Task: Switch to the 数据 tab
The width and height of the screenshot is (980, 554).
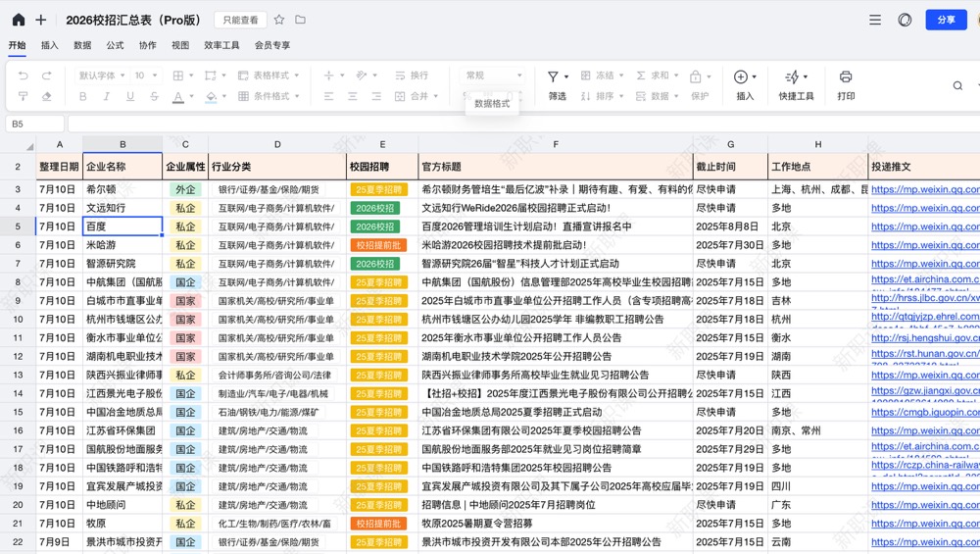Action: tap(82, 45)
